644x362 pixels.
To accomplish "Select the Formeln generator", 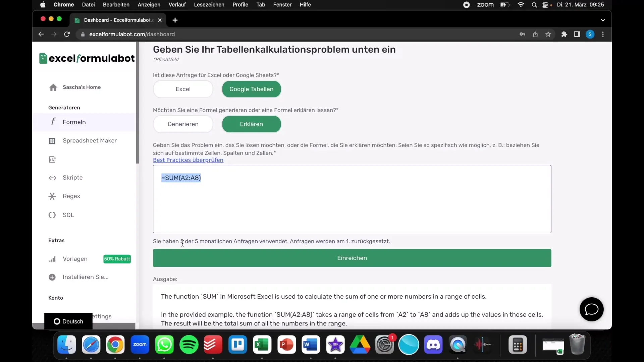I will point(84,122).
